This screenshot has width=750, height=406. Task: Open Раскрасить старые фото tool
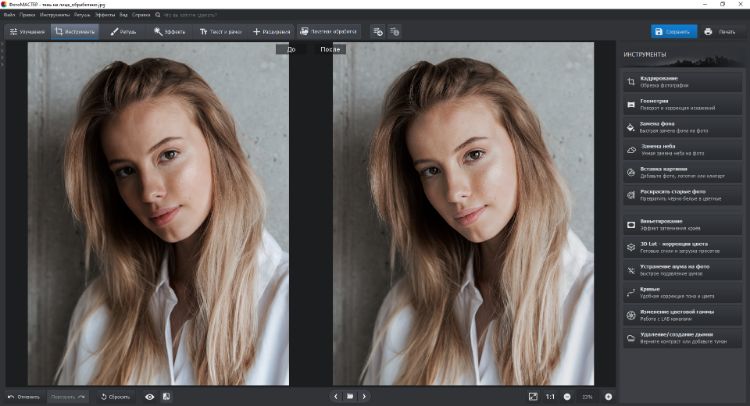683,195
